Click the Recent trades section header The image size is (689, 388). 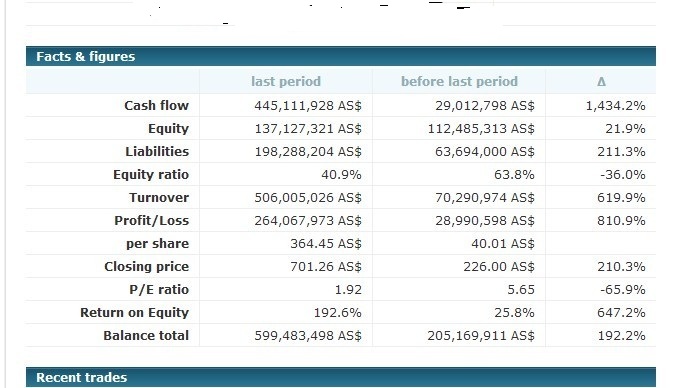pyautogui.click(x=341, y=377)
